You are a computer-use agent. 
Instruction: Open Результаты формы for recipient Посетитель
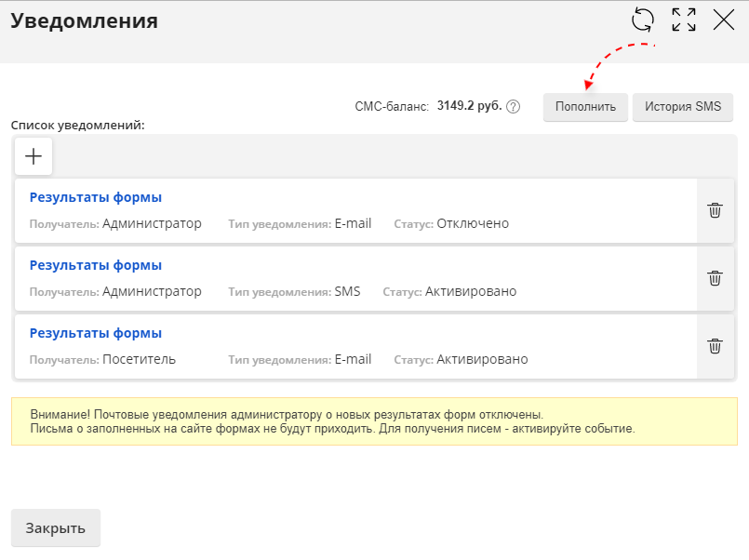click(x=96, y=333)
